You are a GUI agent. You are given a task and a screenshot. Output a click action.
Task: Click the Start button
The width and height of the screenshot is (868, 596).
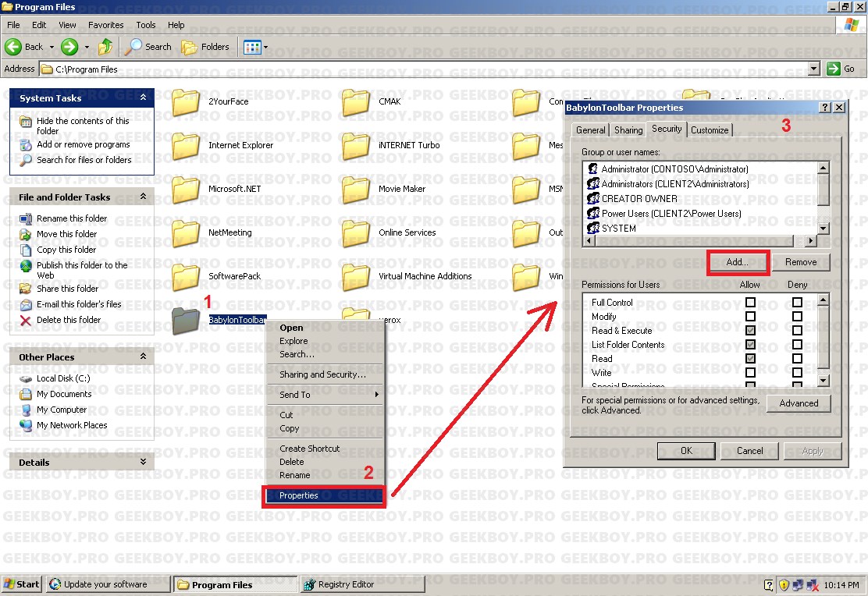pos(22,584)
